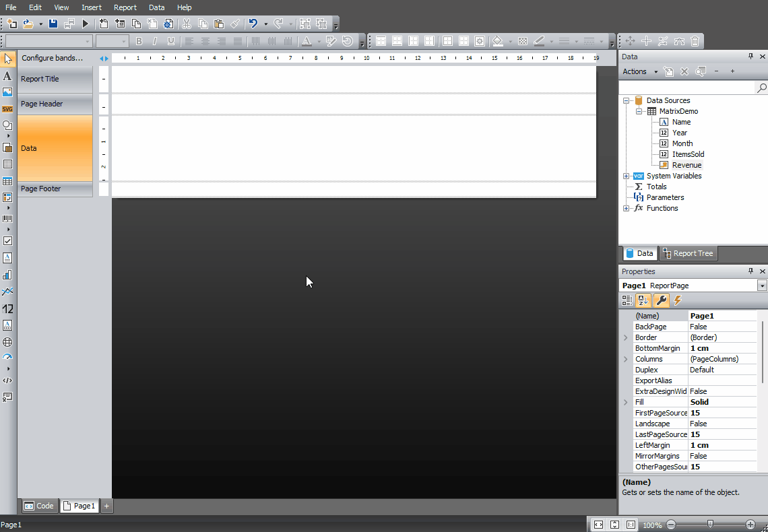This screenshot has height=532, width=768.
Task: Toggle alphabetical sort in Properties panel
Action: coord(643,300)
